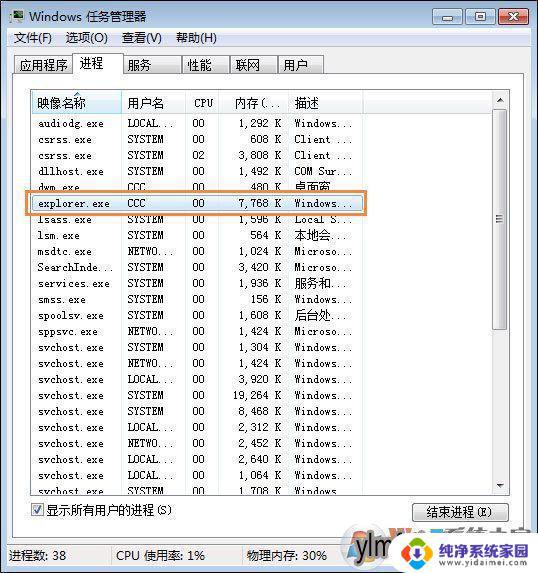Viewport: 538px width, 573px height.
Task: Select the dllhost.exe process
Action: click(x=197, y=171)
